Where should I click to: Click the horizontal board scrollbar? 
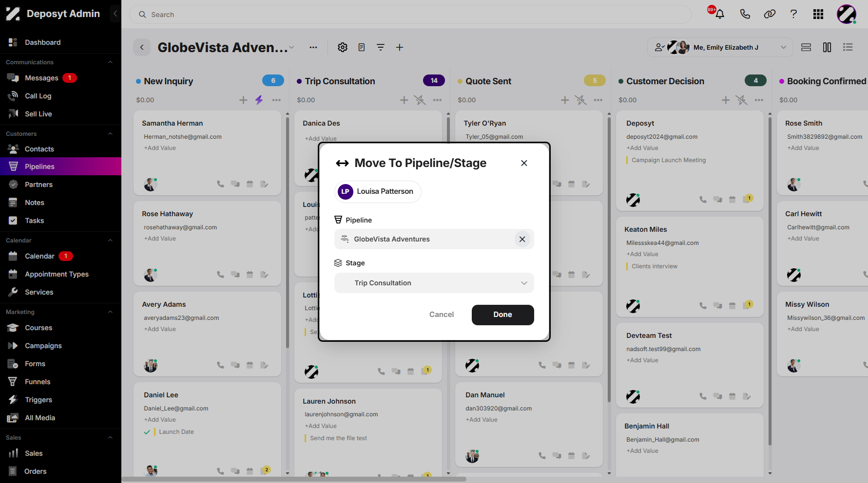(294, 479)
